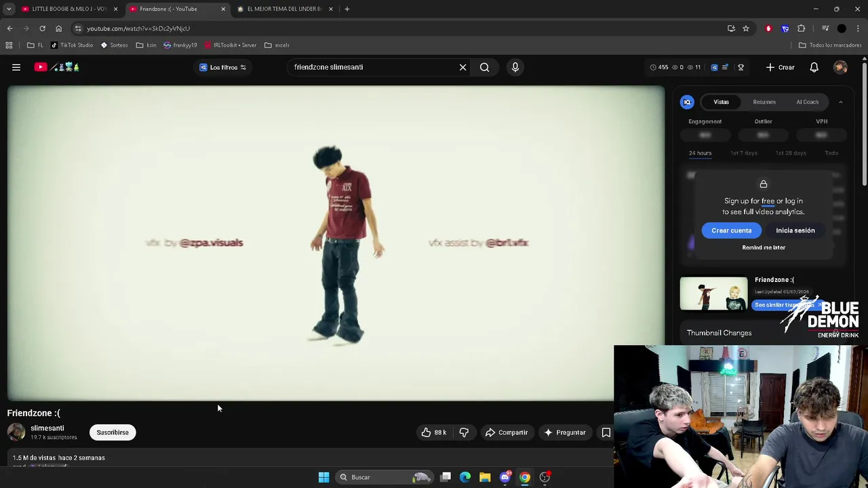Open the FL bookmarks folder
The width and height of the screenshot is (868, 488).
35,45
